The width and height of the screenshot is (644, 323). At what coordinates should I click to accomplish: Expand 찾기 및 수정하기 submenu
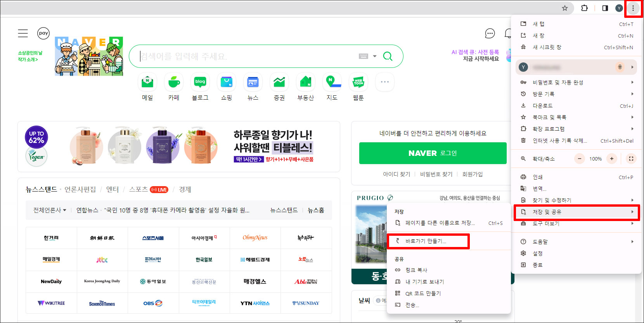point(577,200)
